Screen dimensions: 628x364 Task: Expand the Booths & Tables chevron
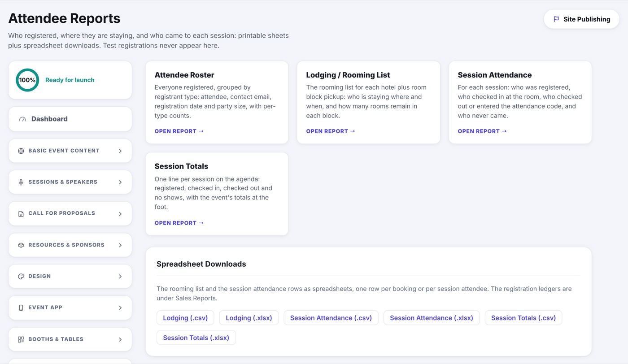click(120, 339)
